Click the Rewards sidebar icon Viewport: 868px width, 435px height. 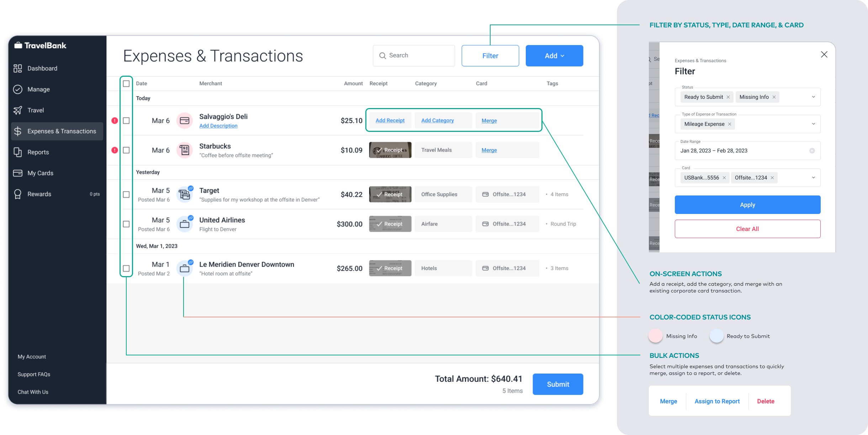click(20, 194)
